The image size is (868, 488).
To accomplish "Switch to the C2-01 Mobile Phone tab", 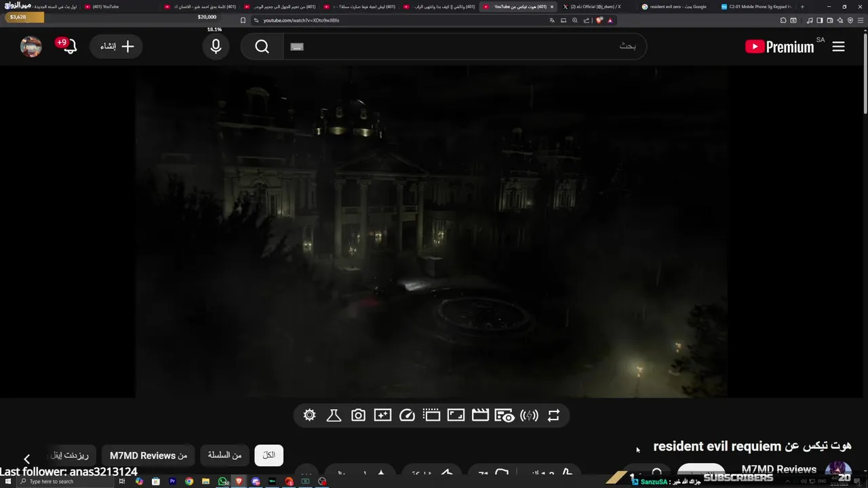I will click(x=755, y=7).
